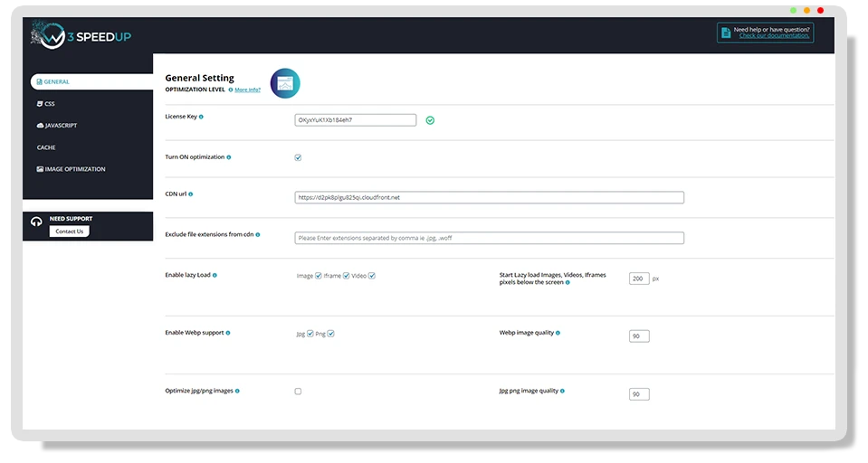Open the Image Optimization section
The height and width of the screenshot is (463, 868).
[71, 169]
